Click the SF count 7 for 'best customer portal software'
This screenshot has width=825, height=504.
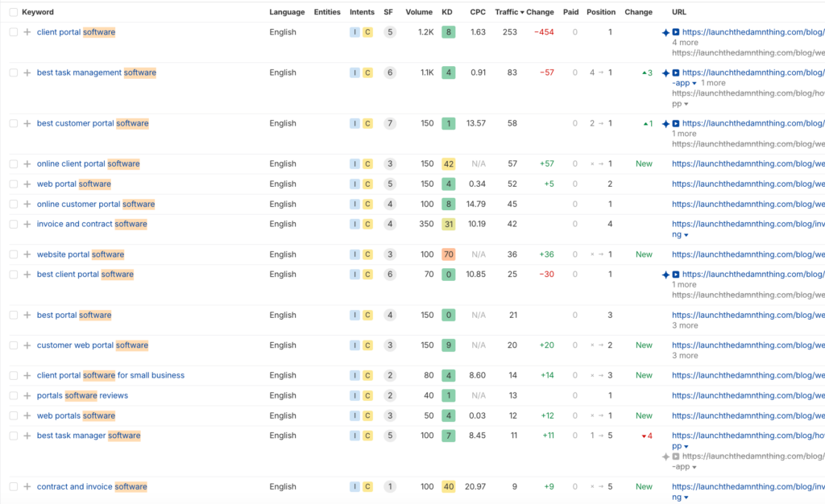(390, 123)
